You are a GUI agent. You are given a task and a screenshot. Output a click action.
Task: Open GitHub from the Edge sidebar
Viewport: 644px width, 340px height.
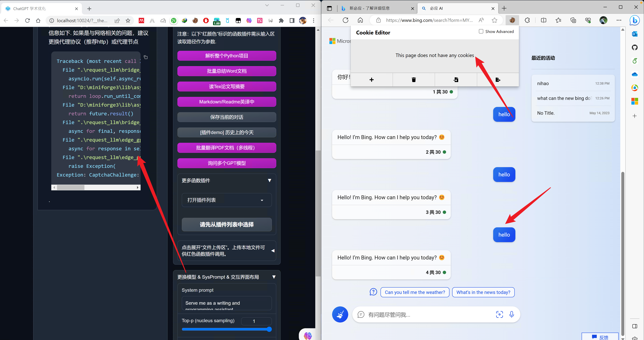635,47
